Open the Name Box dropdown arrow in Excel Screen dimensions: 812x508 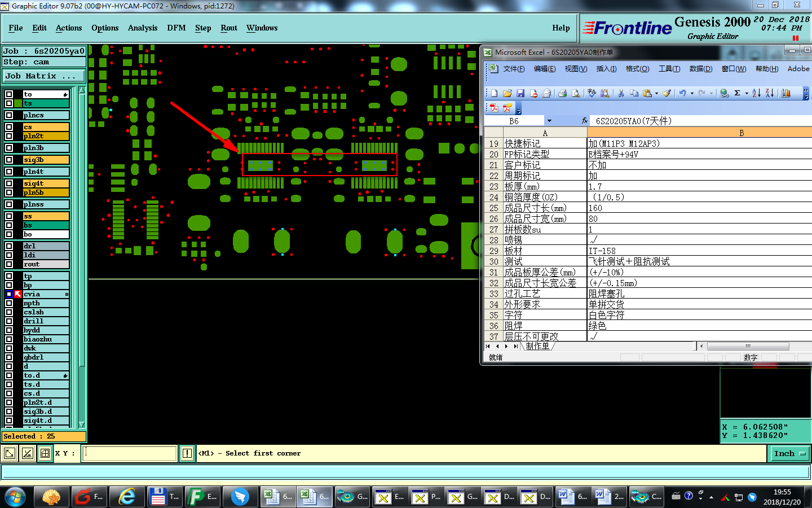tap(549, 121)
